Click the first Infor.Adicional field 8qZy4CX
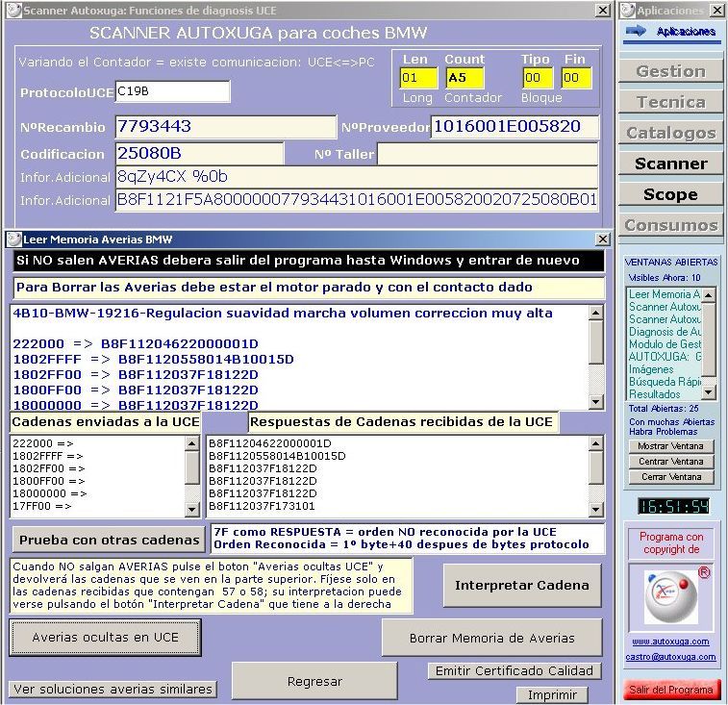Screen dimensions: 728x705 click(x=356, y=176)
